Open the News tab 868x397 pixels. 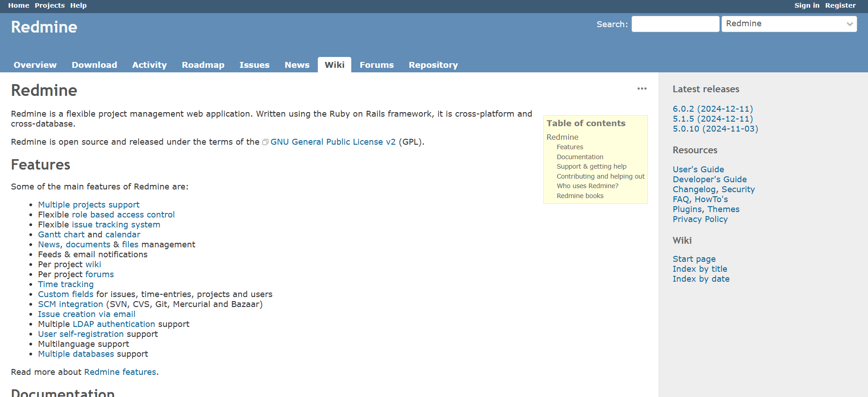297,65
